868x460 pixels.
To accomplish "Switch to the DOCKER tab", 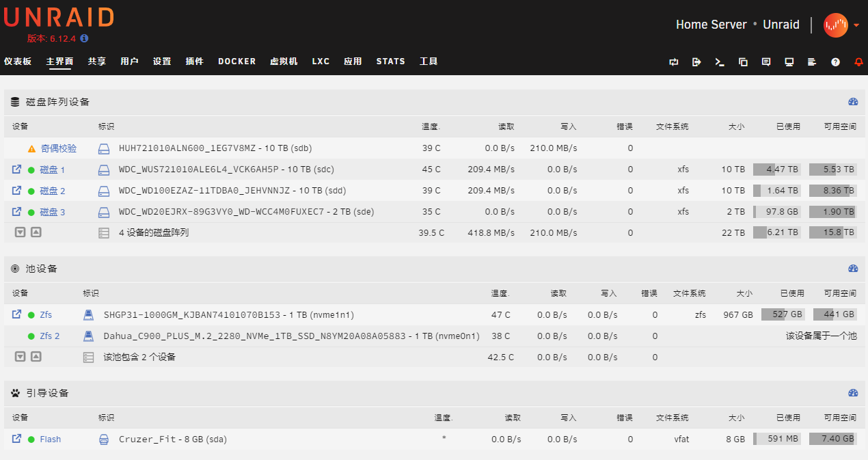I will (x=236, y=62).
